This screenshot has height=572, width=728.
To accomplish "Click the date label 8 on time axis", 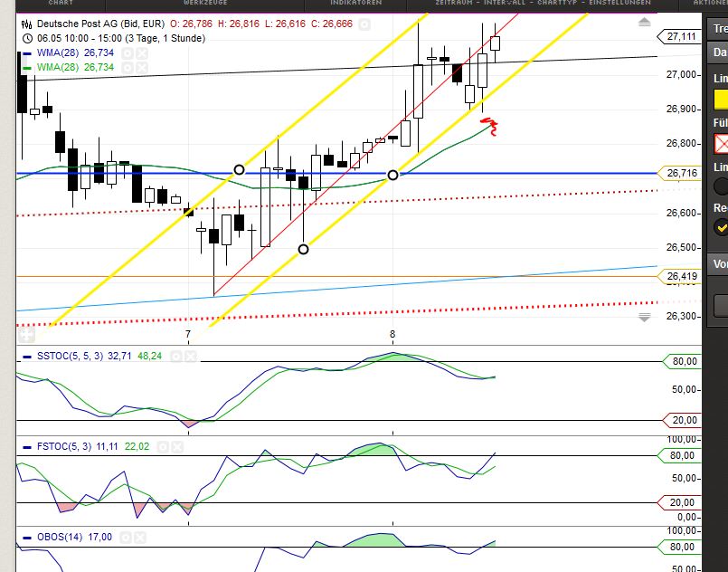I will [x=392, y=334].
